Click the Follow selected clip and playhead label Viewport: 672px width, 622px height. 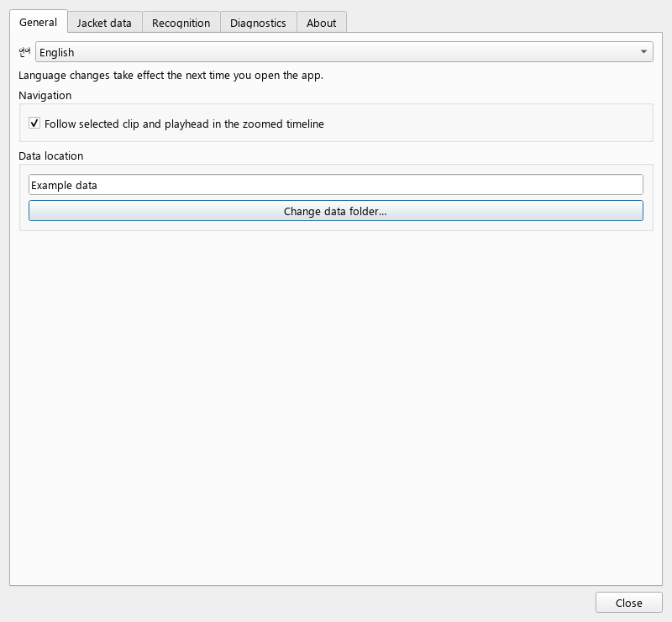click(184, 124)
